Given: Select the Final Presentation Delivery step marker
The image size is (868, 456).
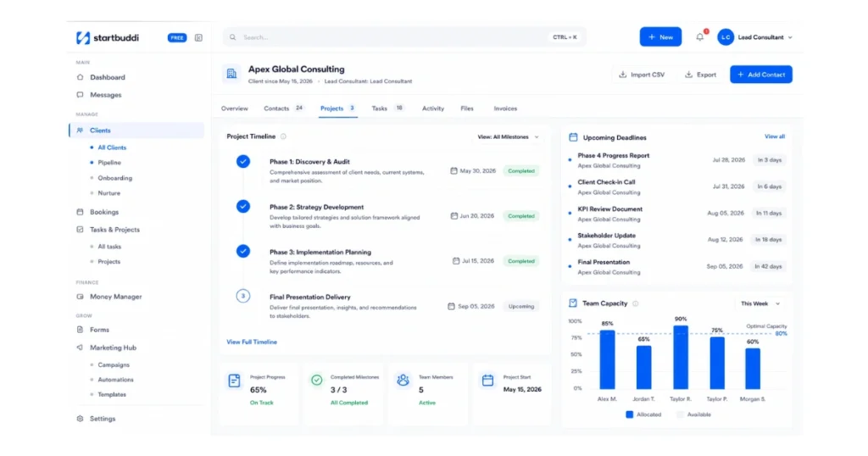Looking at the screenshot, I should point(243,296).
